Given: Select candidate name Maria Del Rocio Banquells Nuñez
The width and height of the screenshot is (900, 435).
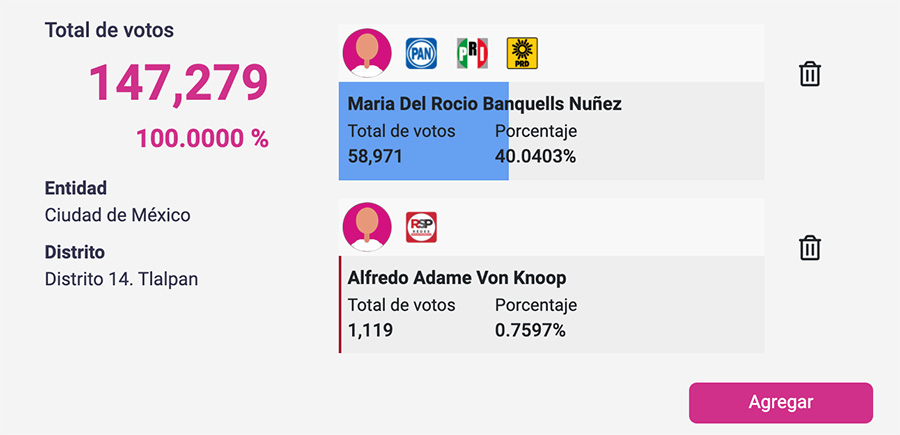Looking at the screenshot, I should pos(484,104).
